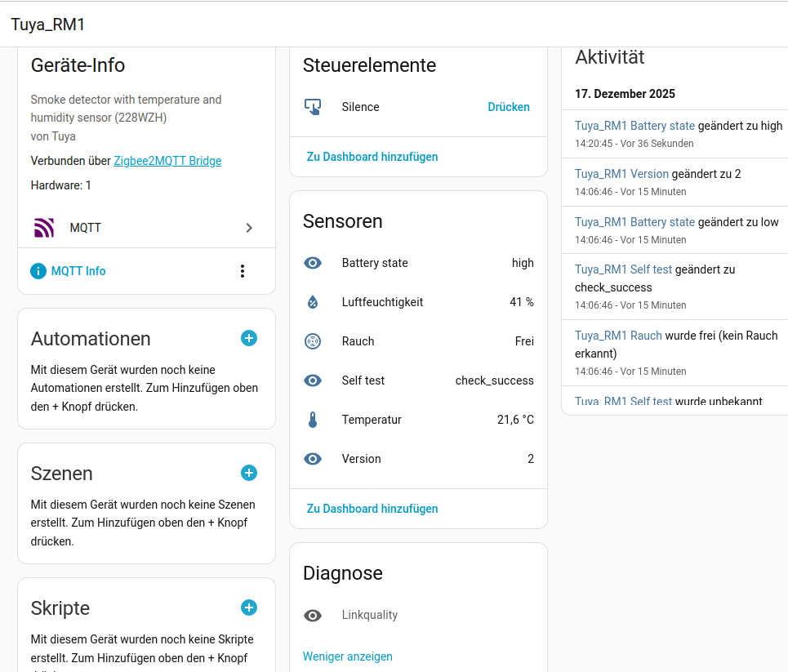Collapse diagnostics with Weniger anzeigen
This screenshot has height=672, width=788.
click(348, 656)
